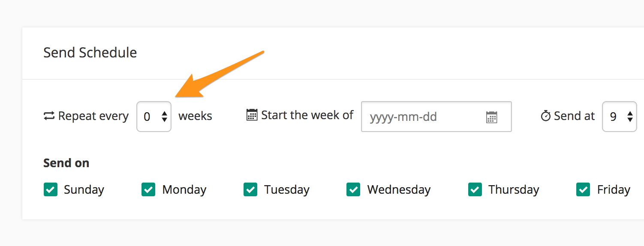Uncheck the Monday checkbox
This screenshot has height=246, width=644.
[148, 189]
